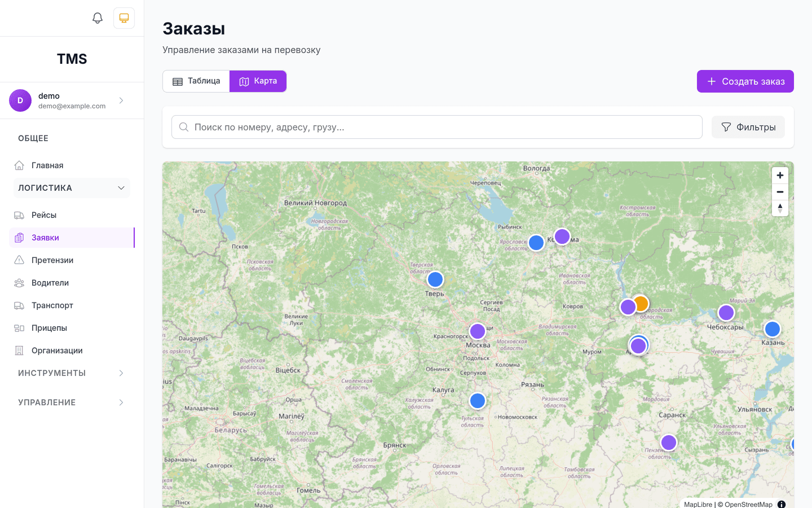This screenshot has width=812, height=508.
Task: Reset map bearing with compass button
Action: [780, 208]
